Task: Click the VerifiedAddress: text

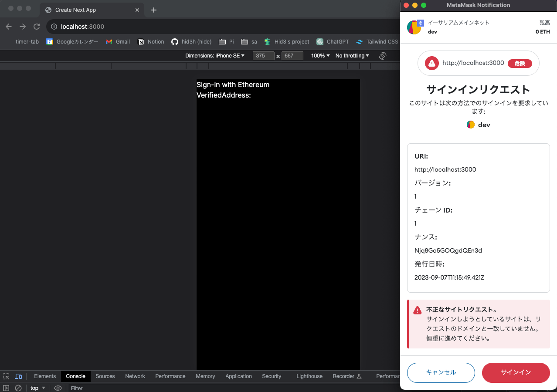Action: [224, 95]
